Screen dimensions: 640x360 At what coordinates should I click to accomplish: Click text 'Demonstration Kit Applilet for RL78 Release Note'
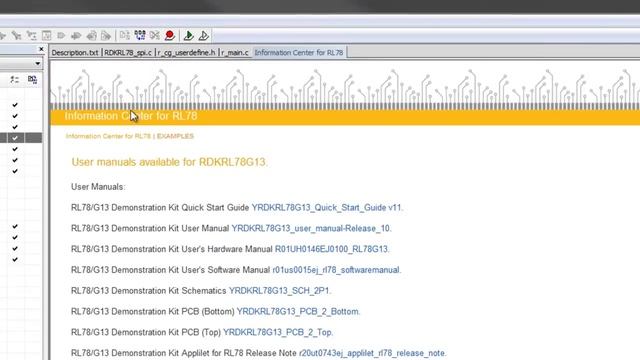204,353
